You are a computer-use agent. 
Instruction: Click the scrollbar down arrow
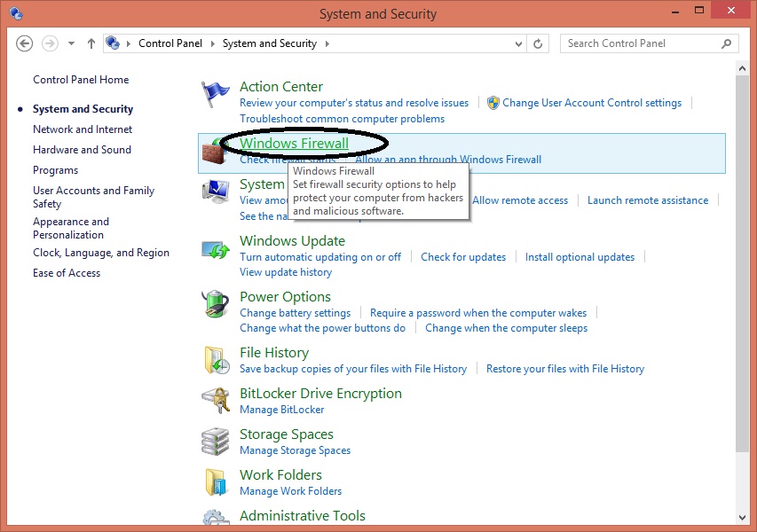pos(742,518)
